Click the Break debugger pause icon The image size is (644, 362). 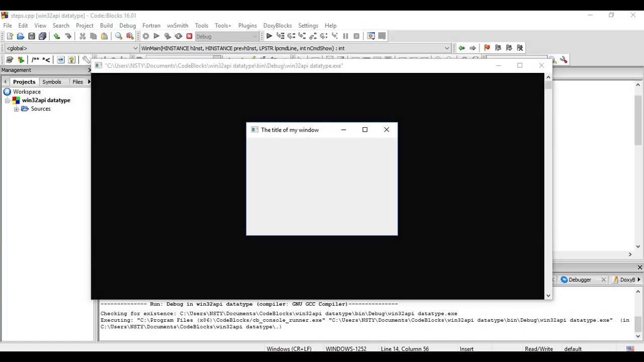346,36
